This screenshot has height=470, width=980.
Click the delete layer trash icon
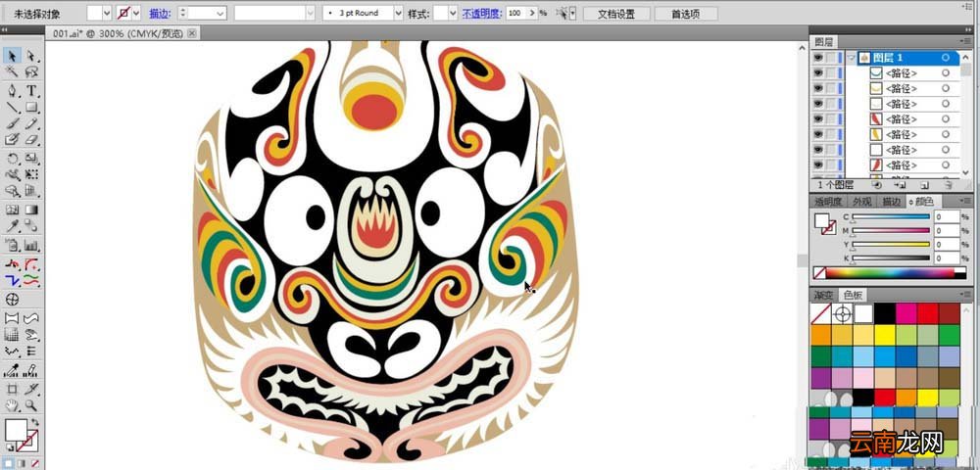tap(948, 185)
